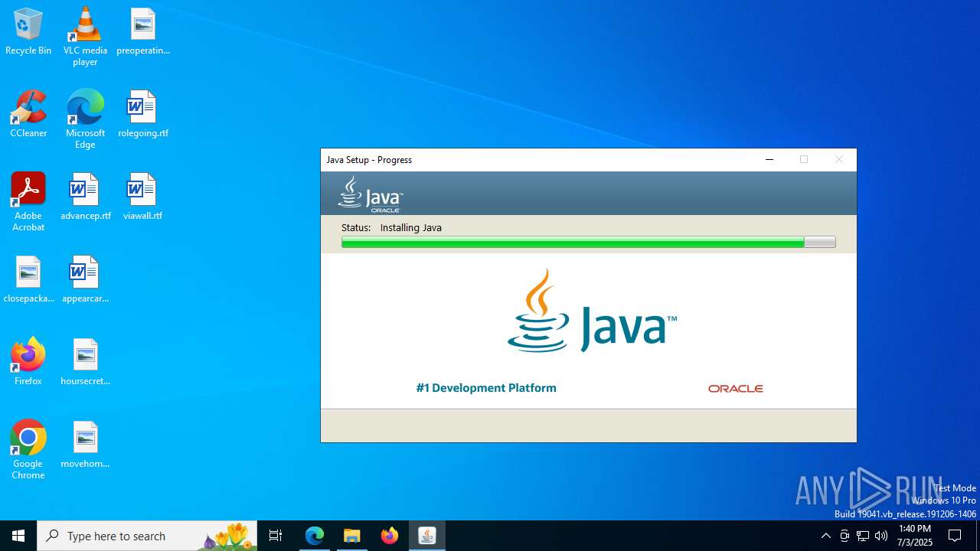Viewport: 980px width, 551px height.
Task: Open the clock showing 1:40 PM
Action: 915,536
